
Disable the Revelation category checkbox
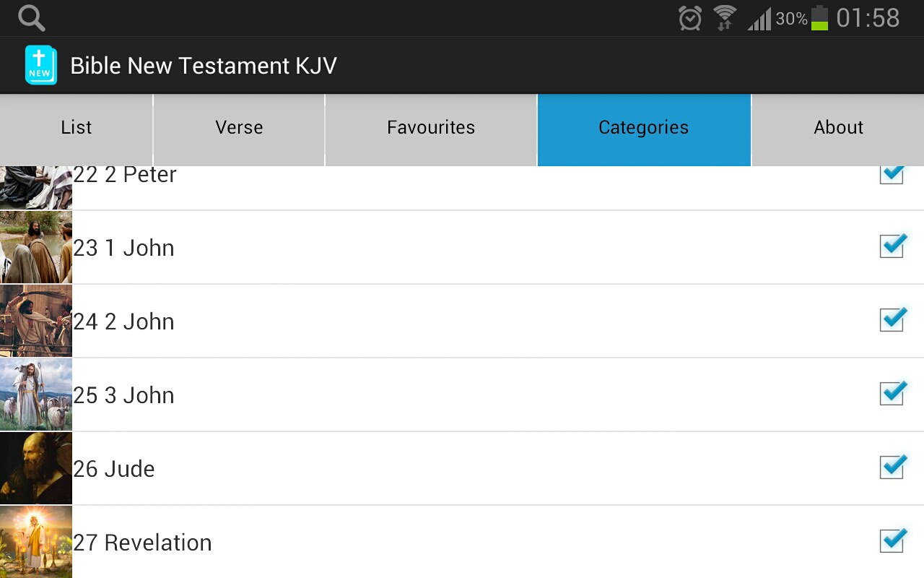click(x=892, y=541)
